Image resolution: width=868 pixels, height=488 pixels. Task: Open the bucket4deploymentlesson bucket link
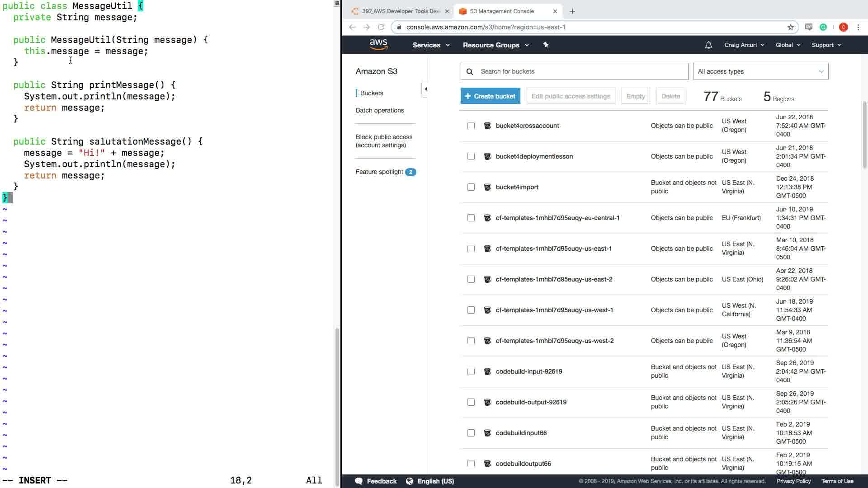coord(534,156)
